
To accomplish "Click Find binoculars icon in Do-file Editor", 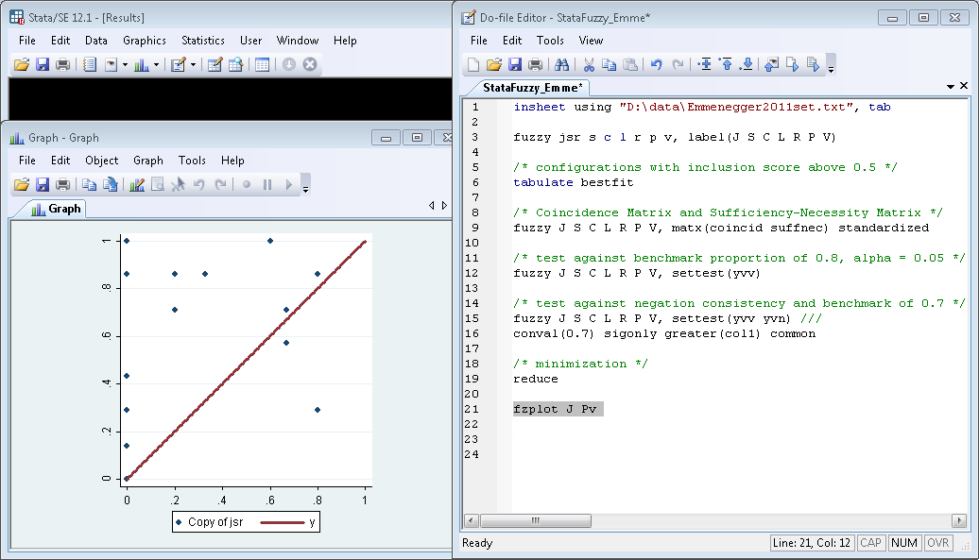I will tap(561, 65).
